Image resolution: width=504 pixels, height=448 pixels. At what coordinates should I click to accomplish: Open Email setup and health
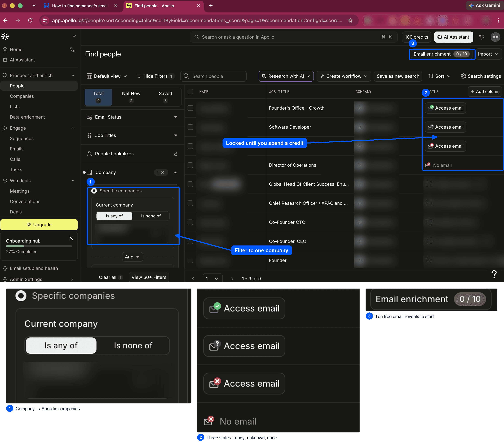point(34,268)
